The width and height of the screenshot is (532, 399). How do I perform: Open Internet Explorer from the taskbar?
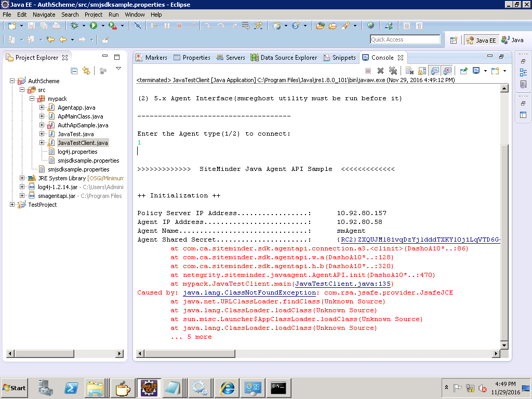click(x=228, y=388)
